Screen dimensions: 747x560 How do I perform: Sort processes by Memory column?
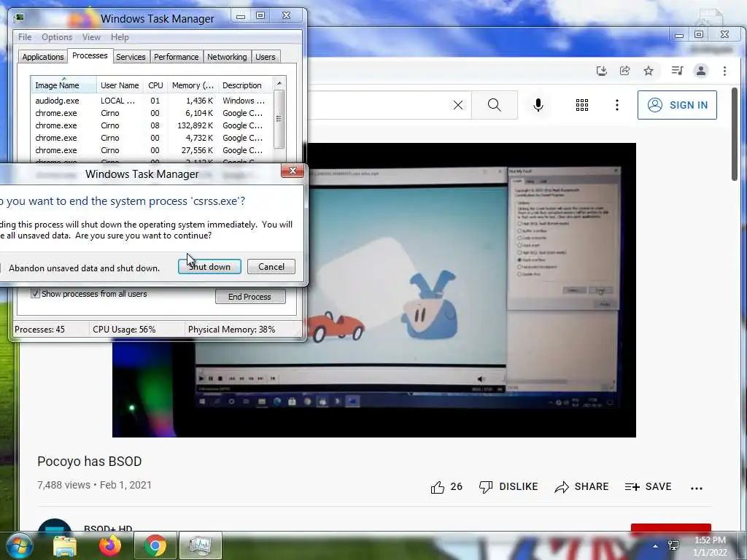[193, 85]
